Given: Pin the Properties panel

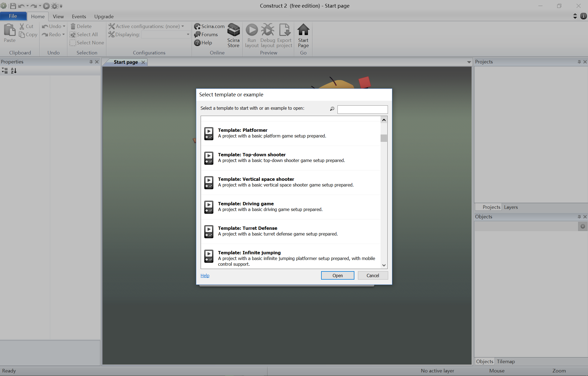Looking at the screenshot, I should click(x=91, y=62).
